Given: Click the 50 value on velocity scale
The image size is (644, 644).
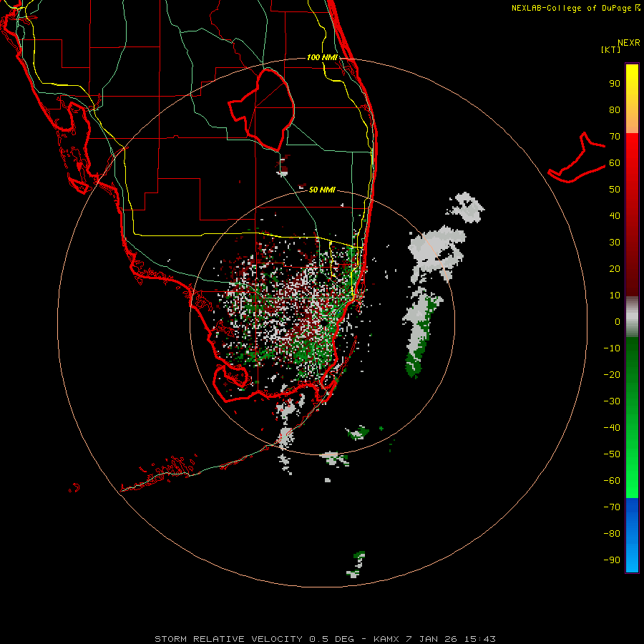Looking at the screenshot, I should 615,190.
